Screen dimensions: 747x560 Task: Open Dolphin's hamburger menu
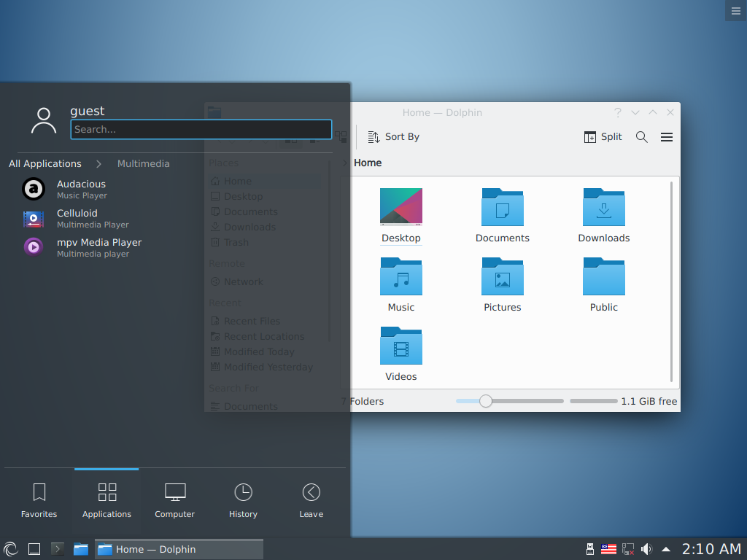pos(666,137)
